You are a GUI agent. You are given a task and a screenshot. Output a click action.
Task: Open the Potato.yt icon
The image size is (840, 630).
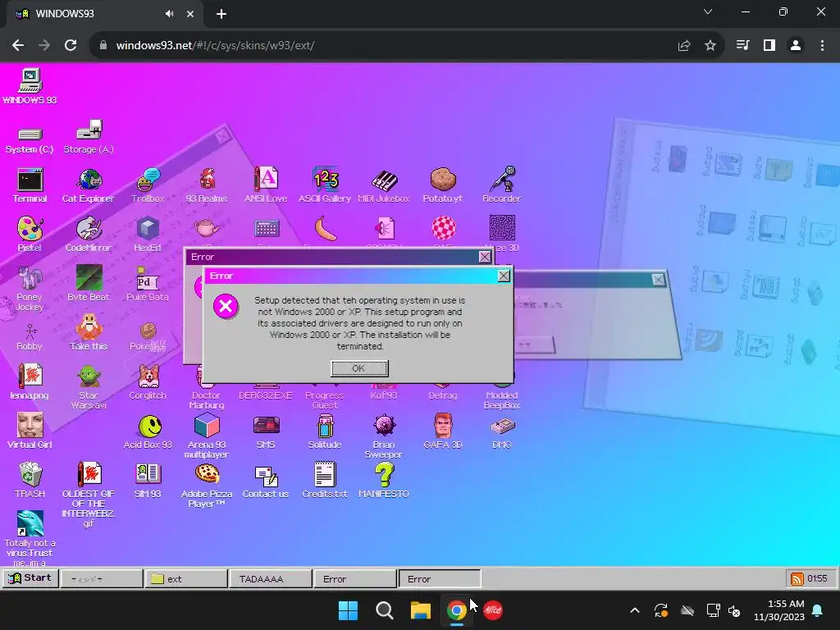(x=443, y=180)
